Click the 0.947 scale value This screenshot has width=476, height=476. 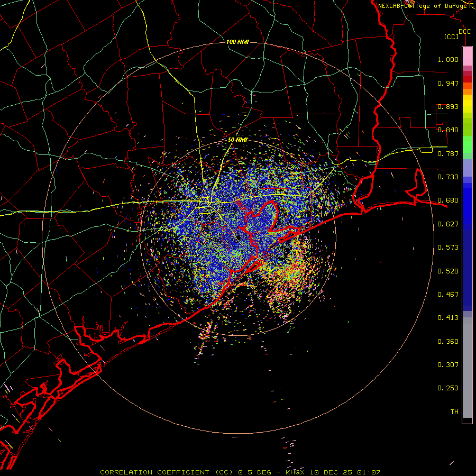coord(448,83)
